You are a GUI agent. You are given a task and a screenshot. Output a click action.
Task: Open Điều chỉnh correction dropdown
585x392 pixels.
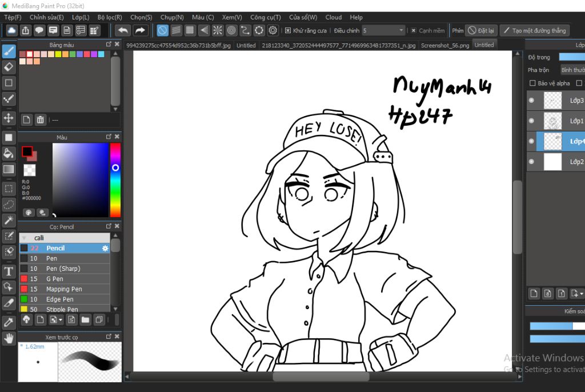pyautogui.click(x=383, y=31)
